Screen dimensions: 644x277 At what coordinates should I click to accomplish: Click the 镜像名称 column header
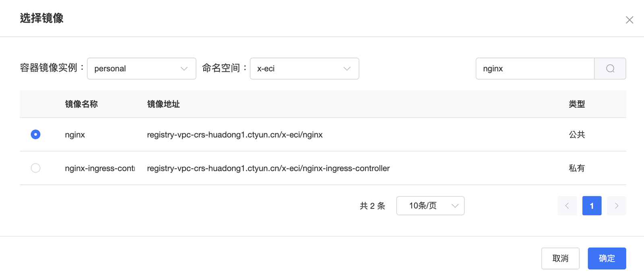click(81, 104)
